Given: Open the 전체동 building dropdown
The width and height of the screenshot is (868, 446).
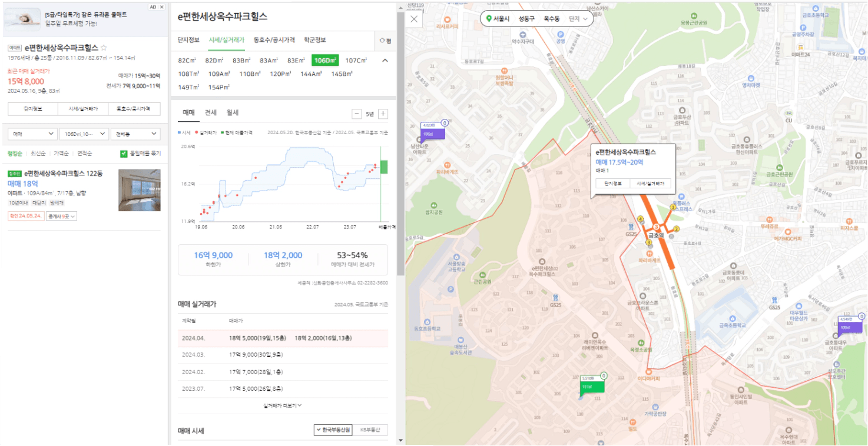Looking at the screenshot, I should click(135, 134).
